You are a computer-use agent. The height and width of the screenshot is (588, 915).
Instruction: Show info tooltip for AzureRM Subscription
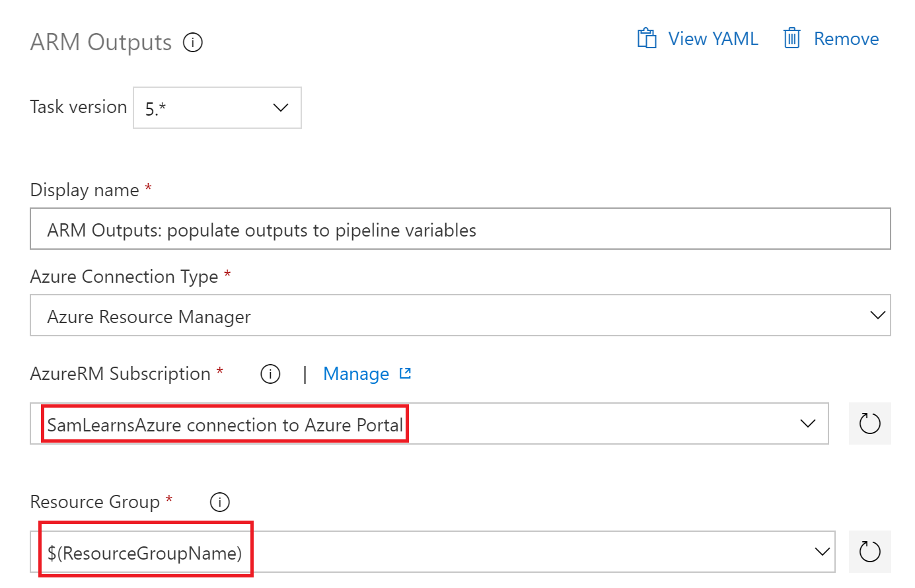270,374
